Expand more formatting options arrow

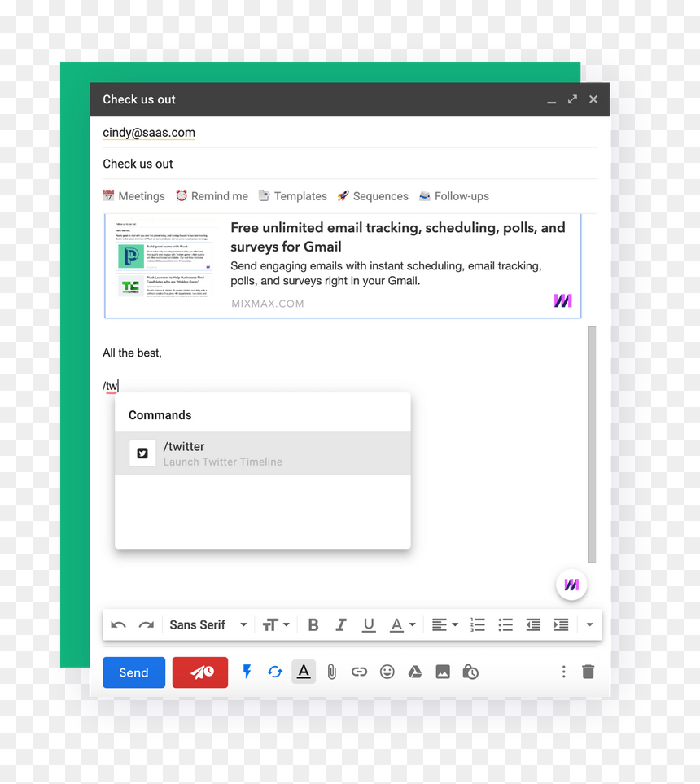590,625
